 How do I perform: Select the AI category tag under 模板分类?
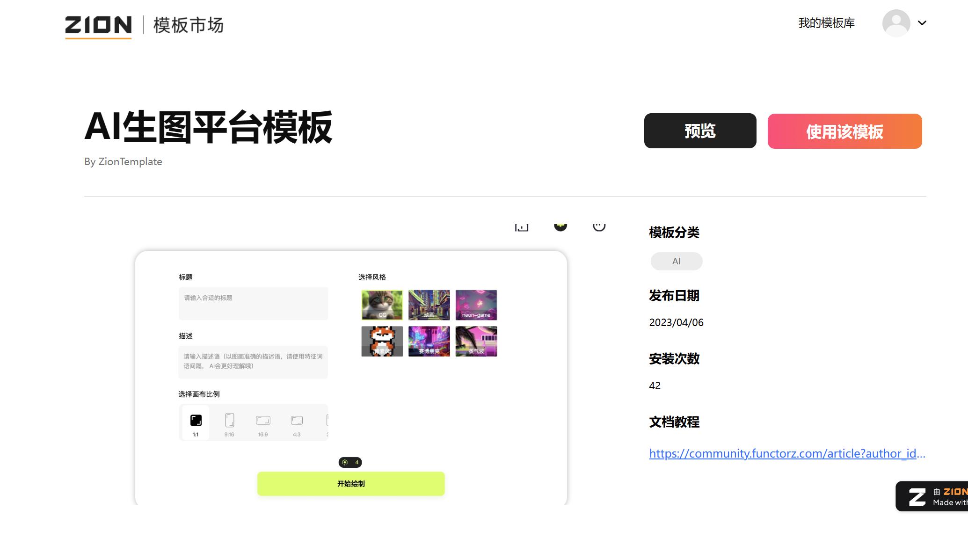(x=676, y=261)
